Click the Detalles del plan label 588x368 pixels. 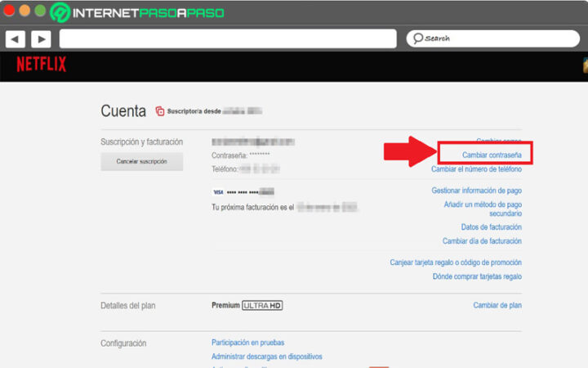pyautogui.click(x=128, y=306)
